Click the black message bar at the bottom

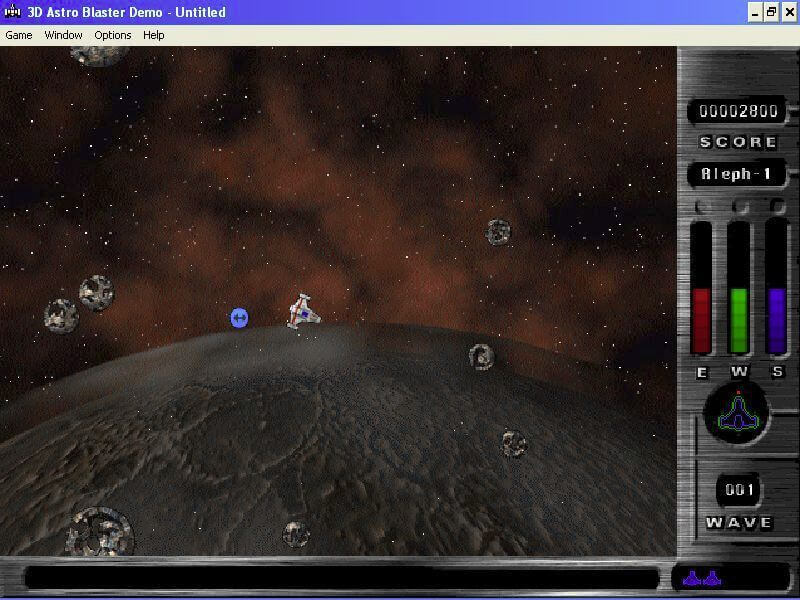342,579
